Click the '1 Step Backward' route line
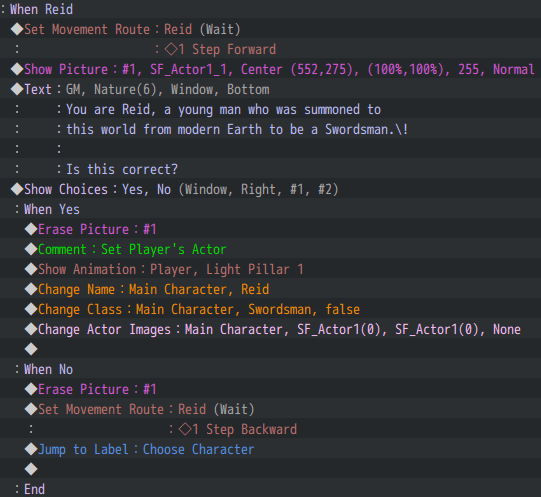 click(270, 429)
